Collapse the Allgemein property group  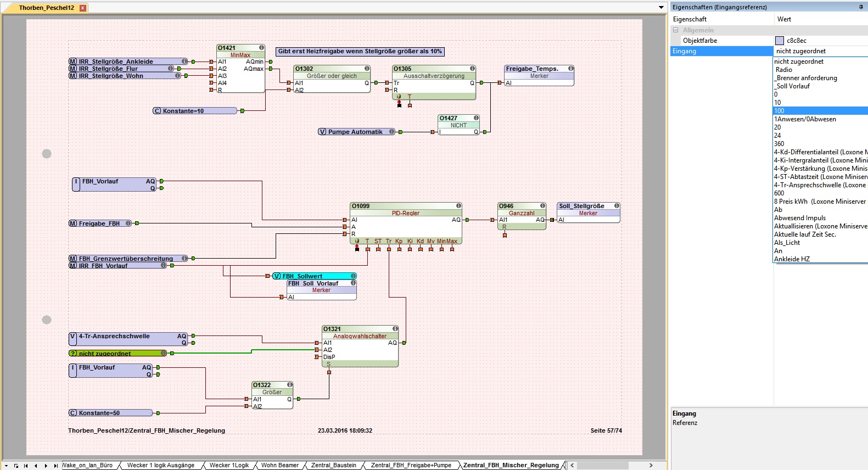[x=676, y=30]
